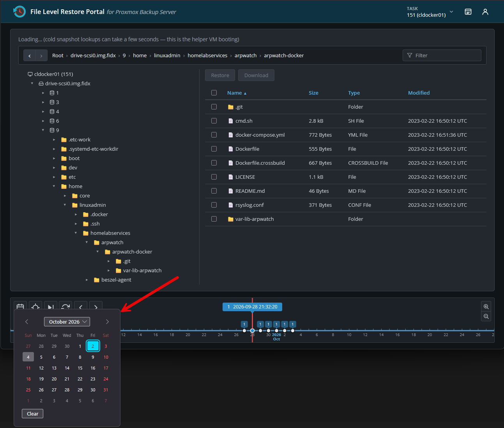The height and width of the screenshot is (428, 504).
Task: Go forward using the breadcrumb forward arrow
Action: 41,55
